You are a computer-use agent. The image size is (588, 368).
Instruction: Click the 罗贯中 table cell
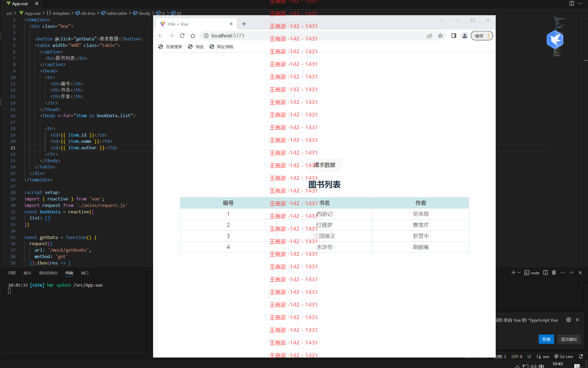tap(421, 236)
